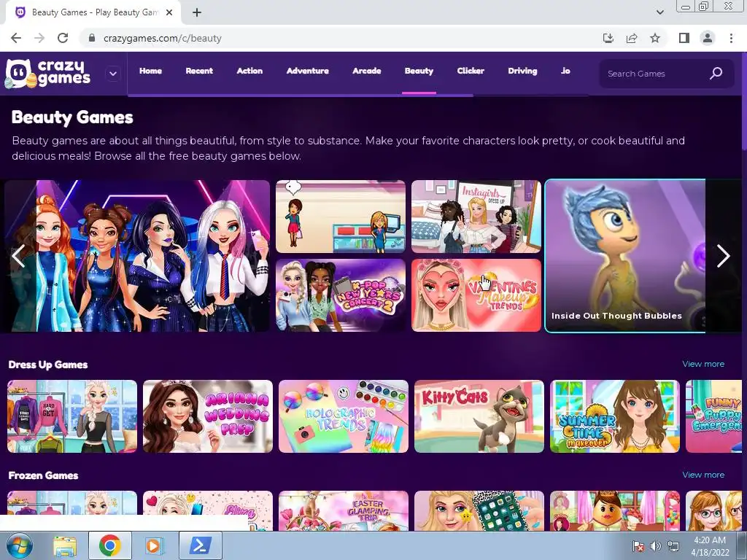Reload the page
747x560 pixels.
[x=63, y=38]
